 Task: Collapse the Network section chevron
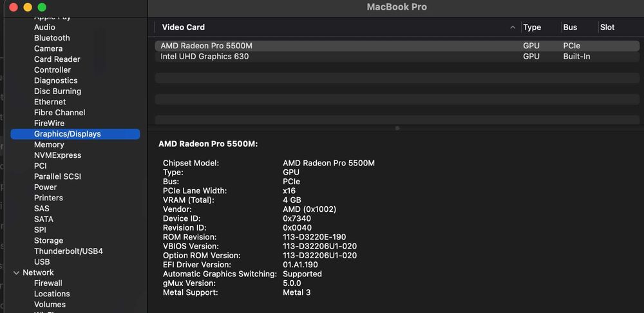point(17,272)
